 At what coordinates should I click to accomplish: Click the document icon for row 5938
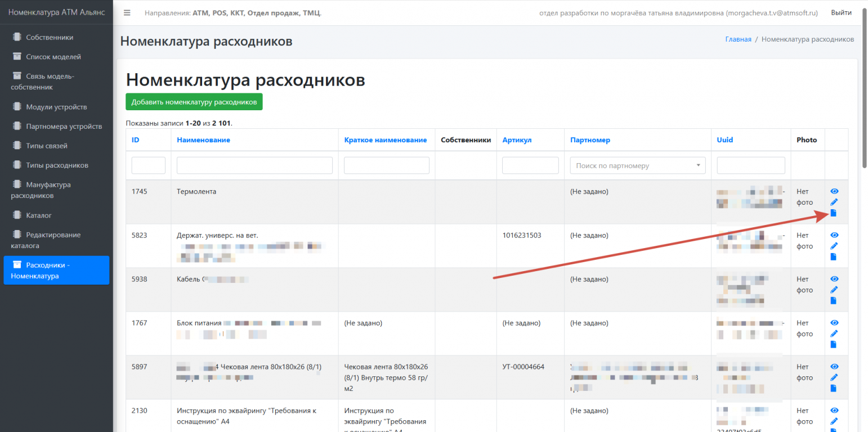pyautogui.click(x=834, y=300)
